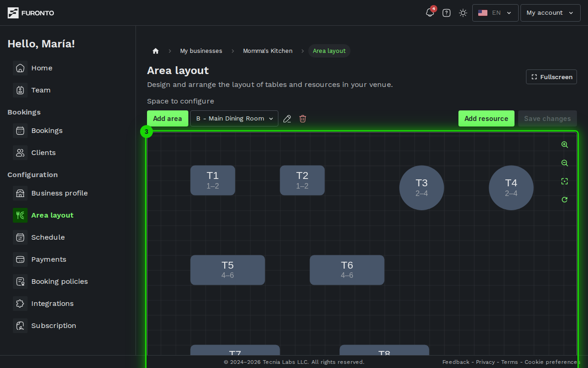Click the Area layout breadcrumb chip
Screen dimensions: 588x368
pos(329,51)
